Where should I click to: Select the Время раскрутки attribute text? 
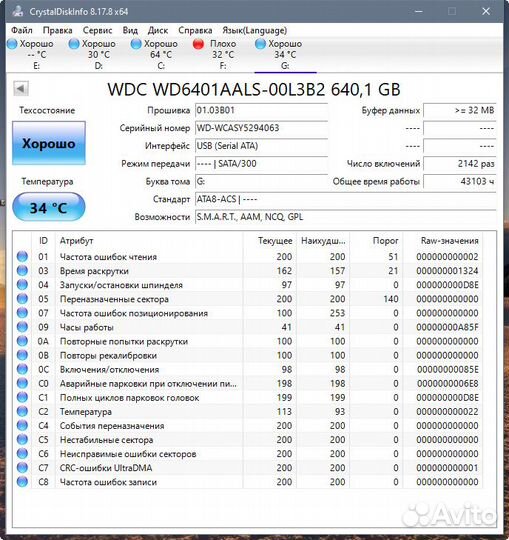click(x=94, y=271)
